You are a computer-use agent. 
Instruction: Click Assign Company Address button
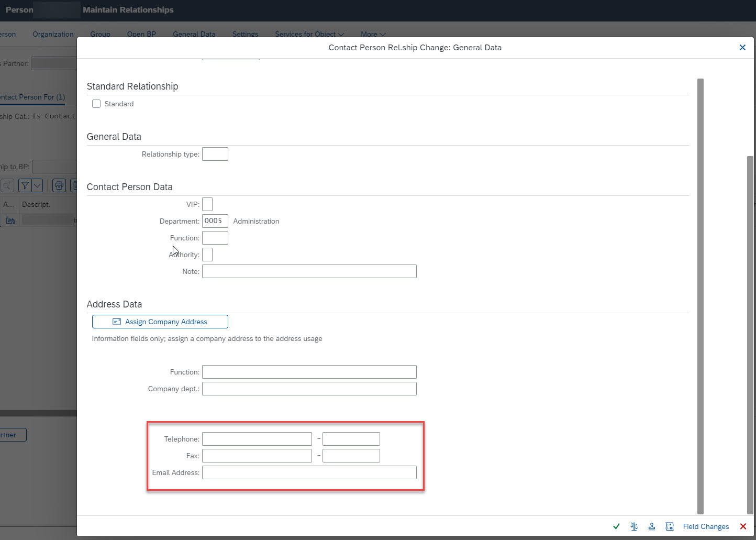point(160,322)
